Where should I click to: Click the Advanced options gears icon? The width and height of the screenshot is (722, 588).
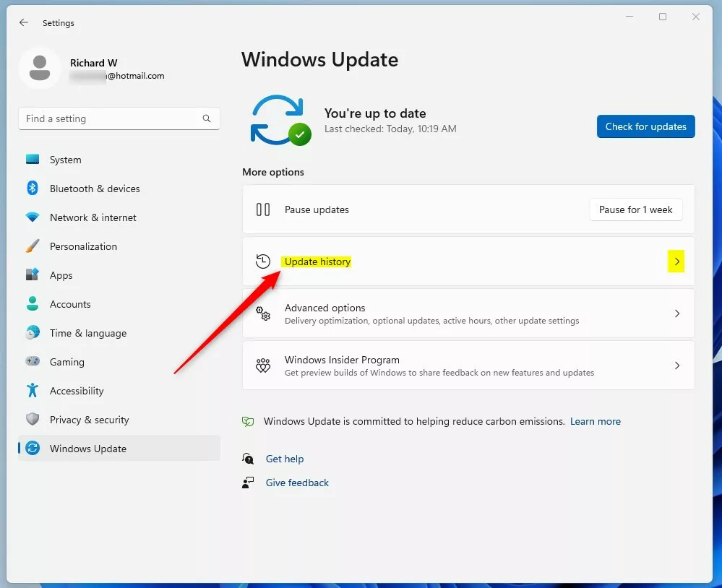[263, 314]
